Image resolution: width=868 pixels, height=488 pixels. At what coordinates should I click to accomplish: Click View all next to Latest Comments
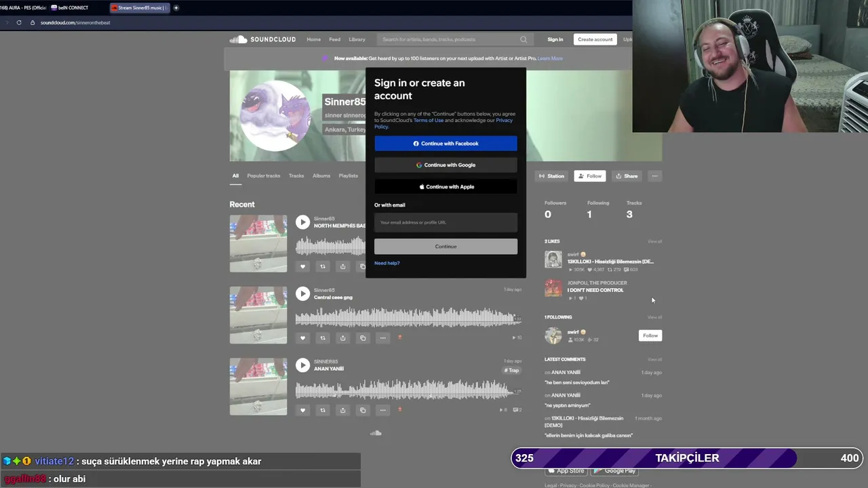(x=654, y=359)
